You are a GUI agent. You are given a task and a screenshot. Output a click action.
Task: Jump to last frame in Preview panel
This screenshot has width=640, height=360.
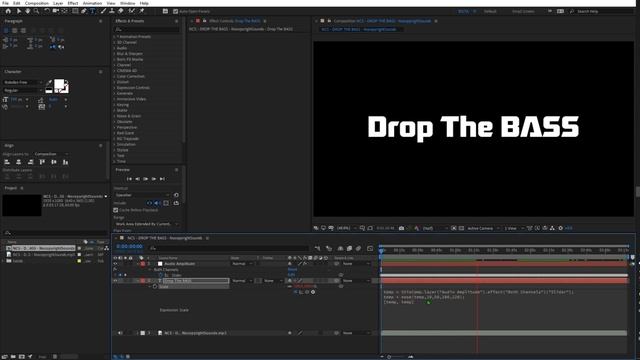pos(162,179)
